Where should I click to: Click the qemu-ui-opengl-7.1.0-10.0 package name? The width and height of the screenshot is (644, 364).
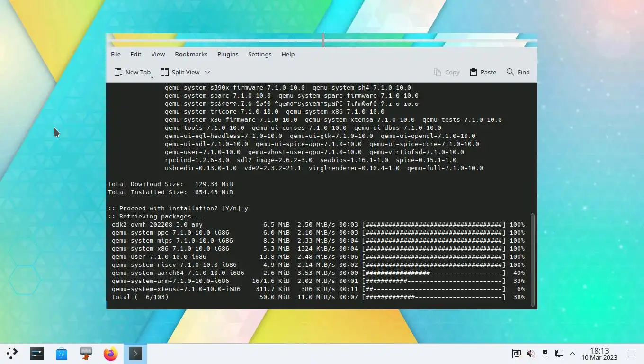(x=428, y=136)
